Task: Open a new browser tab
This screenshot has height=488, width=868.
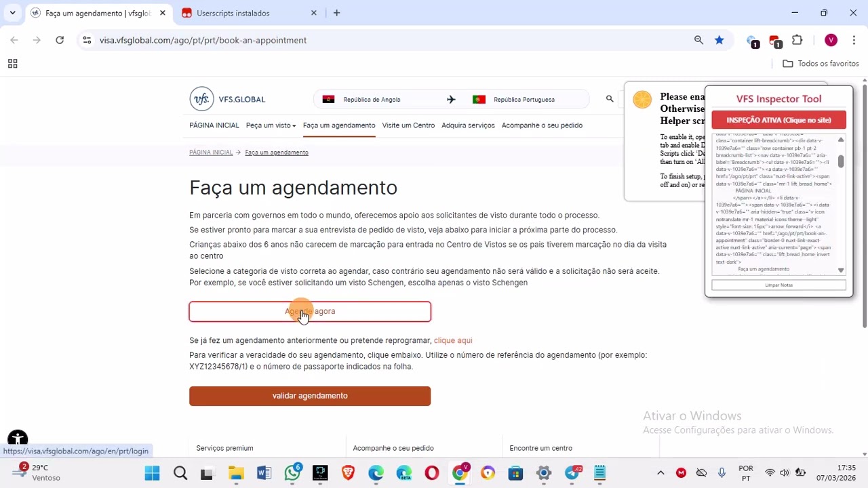Action: 336,13
